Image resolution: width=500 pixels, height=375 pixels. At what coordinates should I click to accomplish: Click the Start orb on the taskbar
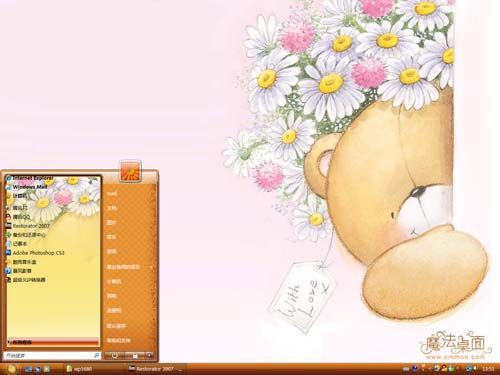point(11,369)
